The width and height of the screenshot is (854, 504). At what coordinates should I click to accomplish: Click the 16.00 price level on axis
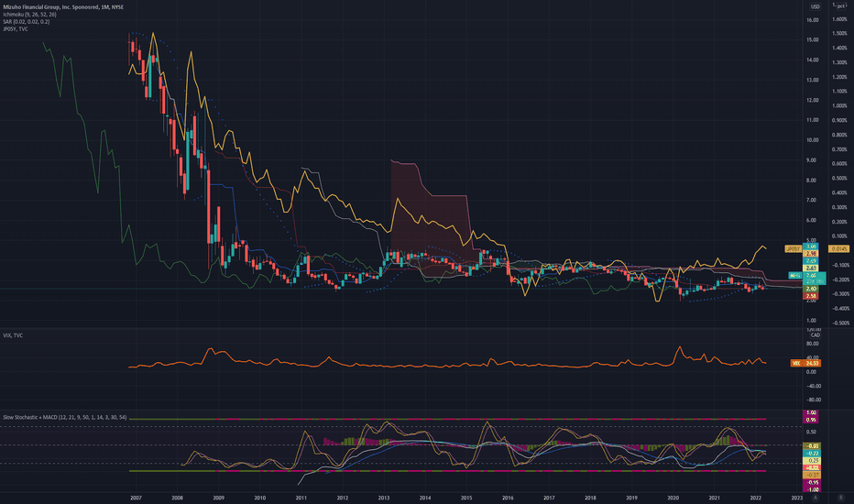(x=812, y=20)
